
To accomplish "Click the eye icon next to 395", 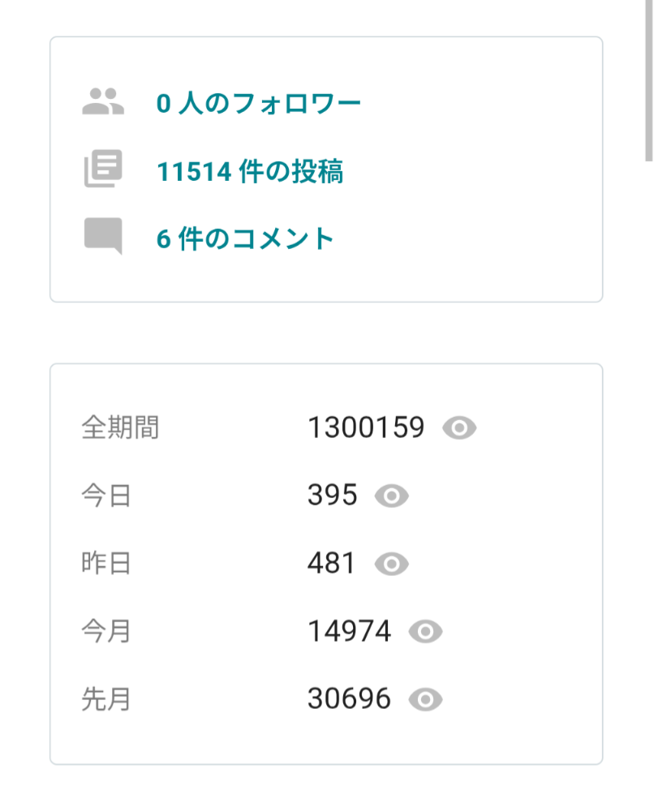I will tap(391, 496).
